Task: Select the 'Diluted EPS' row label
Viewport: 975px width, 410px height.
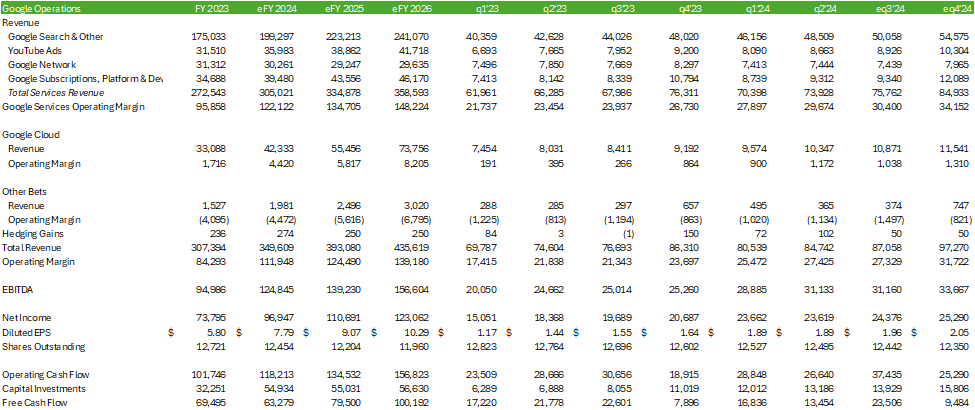Action: 27,332
